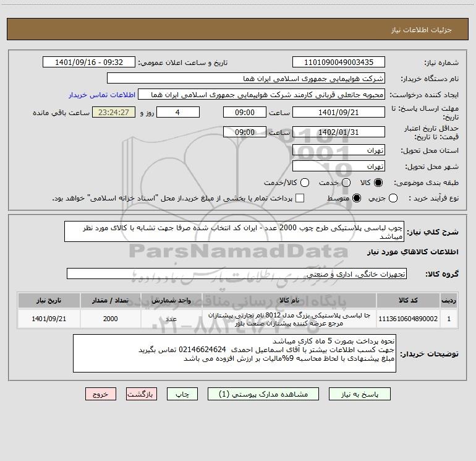Click the چاپ print button
Screen dimensions: 476x461
pos(182,394)
